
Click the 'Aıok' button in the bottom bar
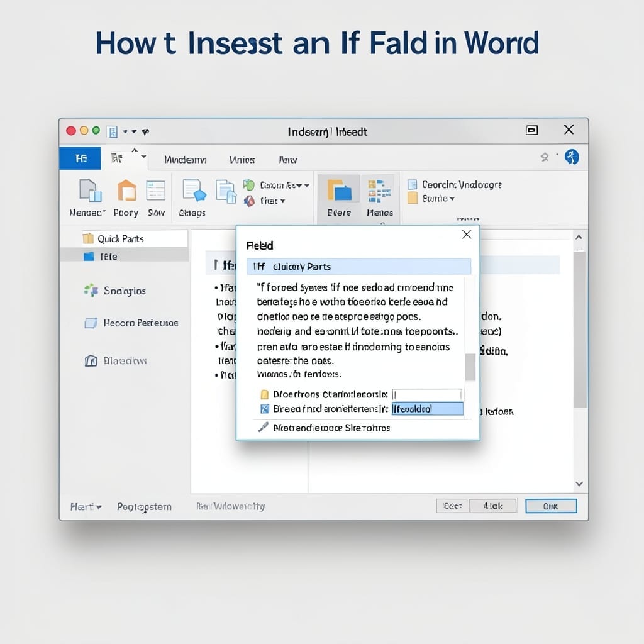(493, 506)
